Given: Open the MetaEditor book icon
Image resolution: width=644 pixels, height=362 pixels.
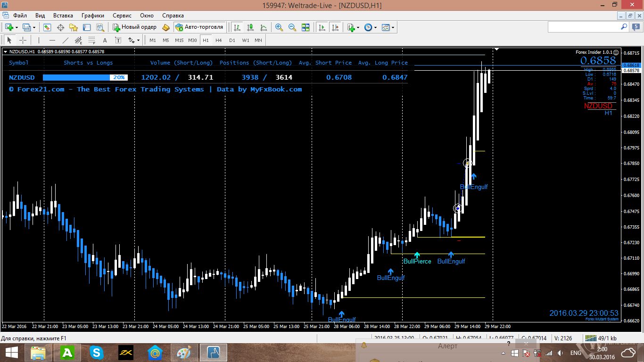Looking at the screenshot, I should 165,27.
